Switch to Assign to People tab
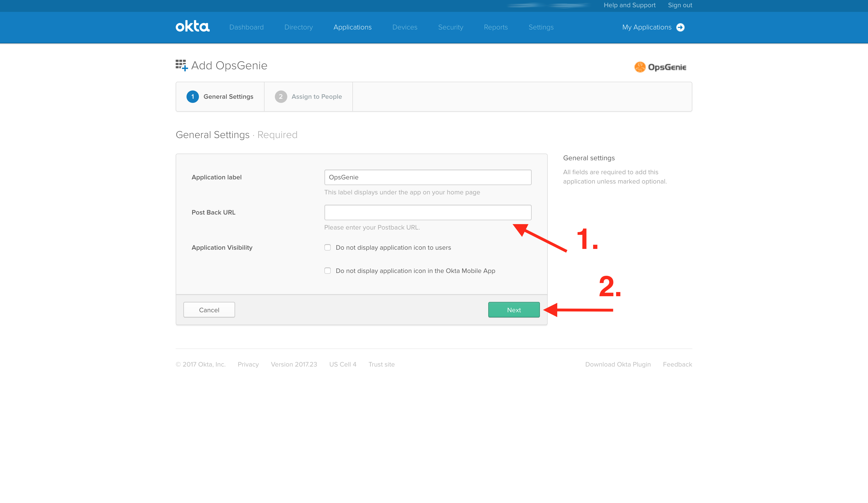The height and width of the screenshot is (503, 868). click(308, 96)
